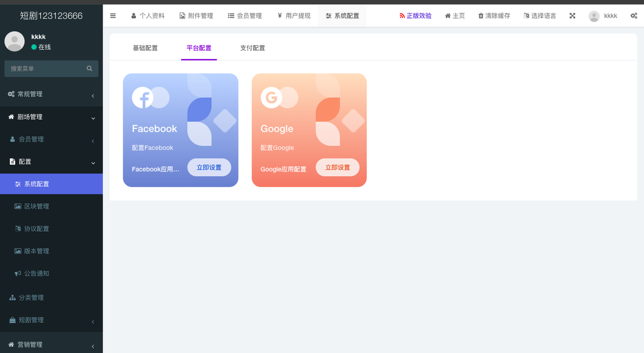Click the 清除缓存 trash icon
Screen dimensions: 644x353
[x=480, y=16]
